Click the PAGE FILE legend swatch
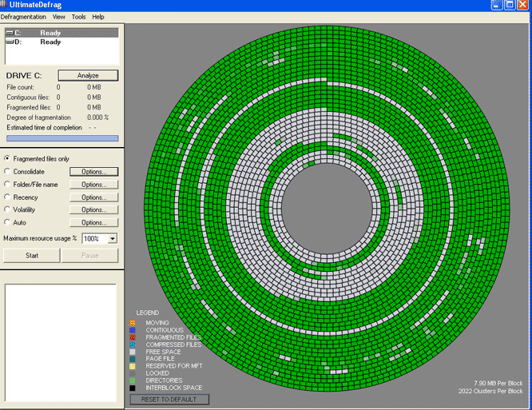This screenshot has height=410, width=532. tap(133, 359)
